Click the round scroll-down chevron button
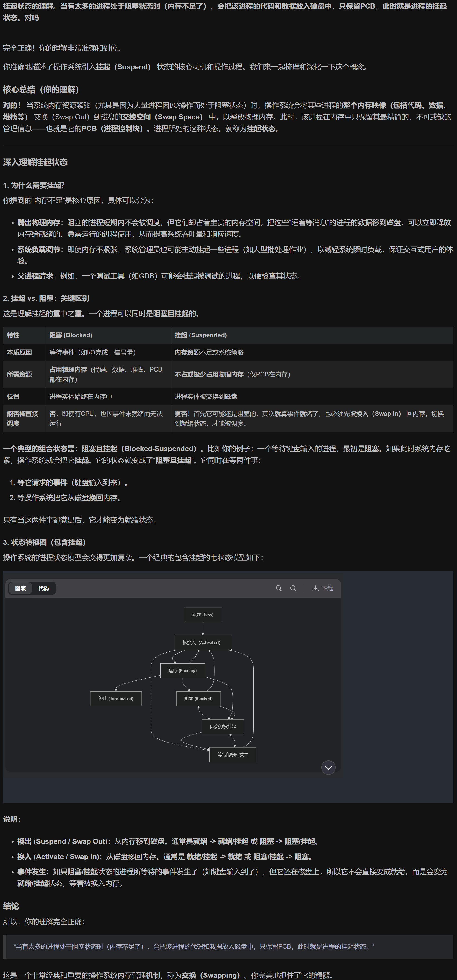 [x=328, y=768]
